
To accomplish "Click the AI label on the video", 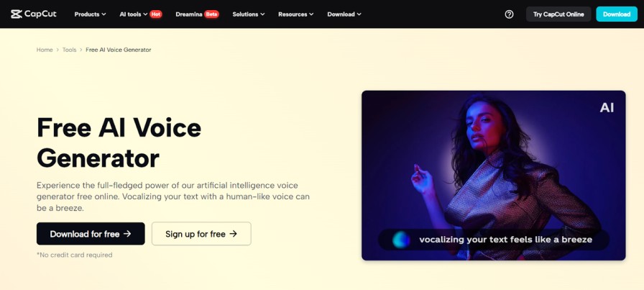I will pyautogui.click(x=607, y=107).
